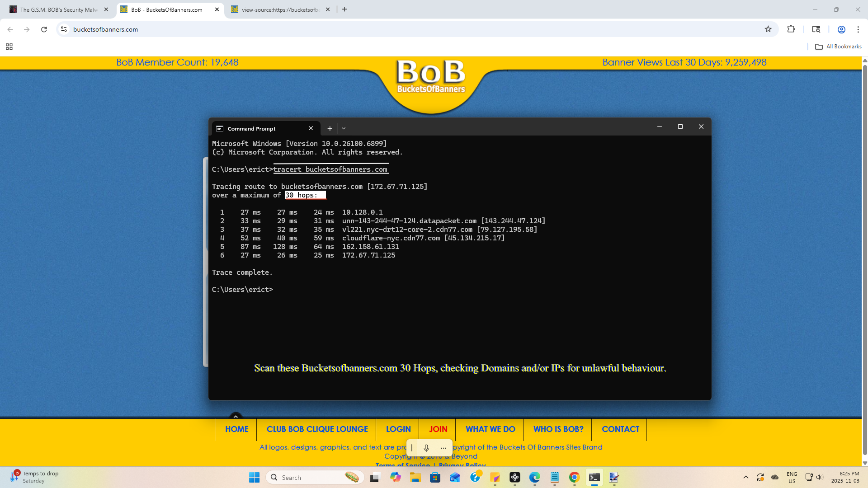The width and height of the screenshot is (868, 488).
Task: Click the page's vertical scrollbar
Action: (865, 260)
